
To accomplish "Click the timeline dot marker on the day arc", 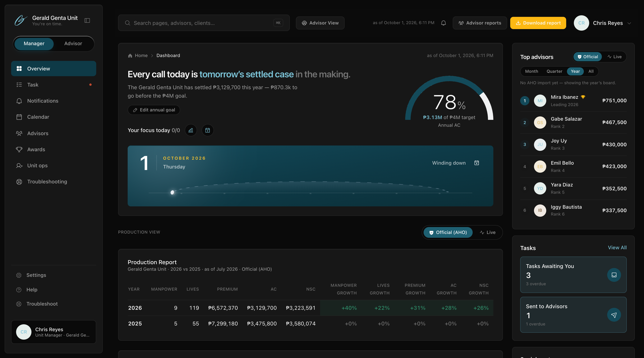I will [172, 192].
